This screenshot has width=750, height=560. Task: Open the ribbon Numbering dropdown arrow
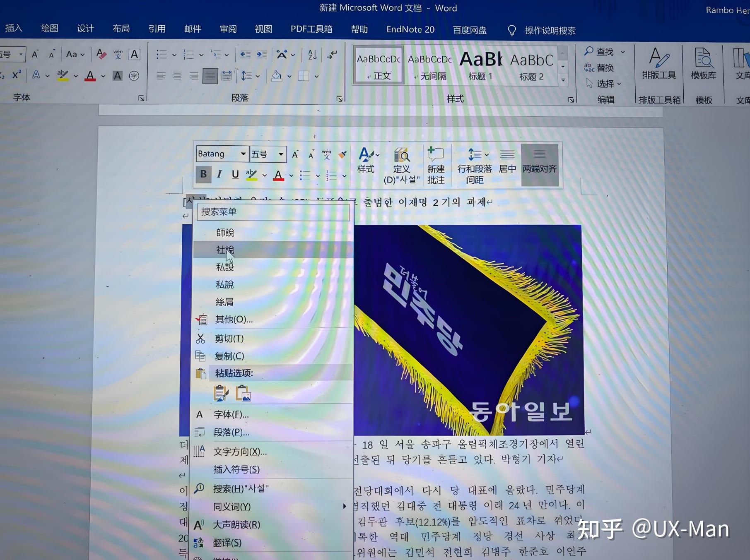coord(201,55)
